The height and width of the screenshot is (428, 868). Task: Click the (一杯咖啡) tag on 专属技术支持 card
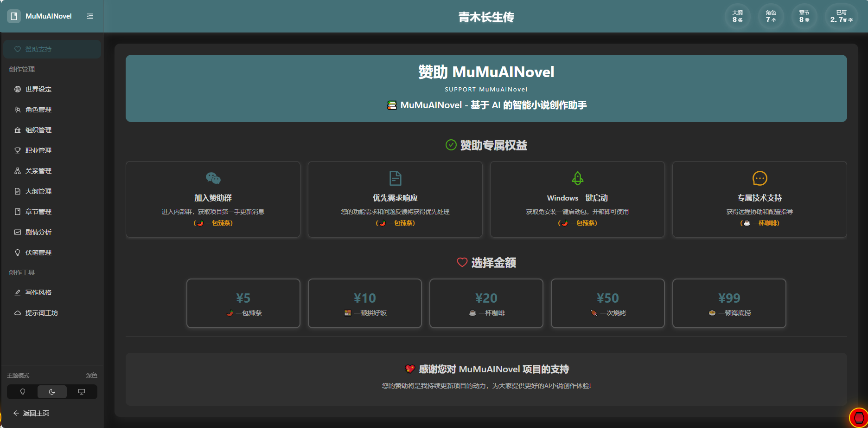[760, 223]
